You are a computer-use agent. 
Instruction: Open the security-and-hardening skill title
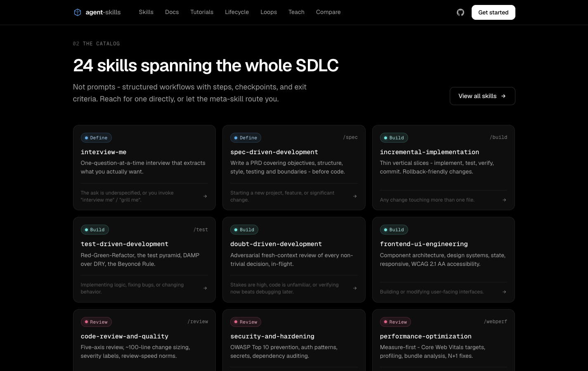tap(272, 336)
